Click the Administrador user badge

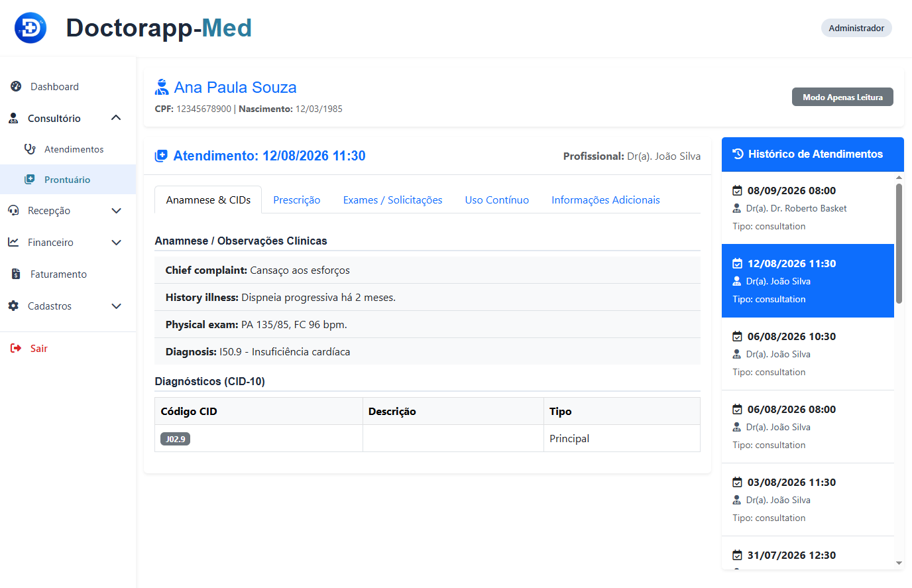856,28
